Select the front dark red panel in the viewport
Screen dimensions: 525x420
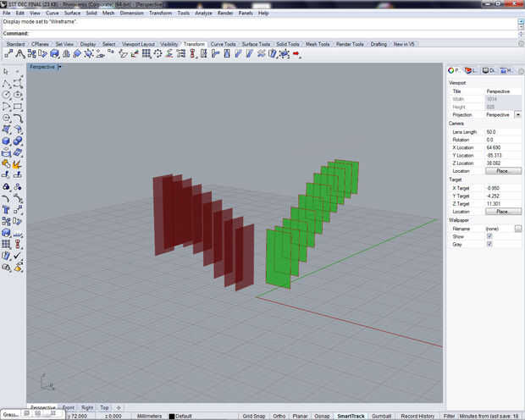245,258
